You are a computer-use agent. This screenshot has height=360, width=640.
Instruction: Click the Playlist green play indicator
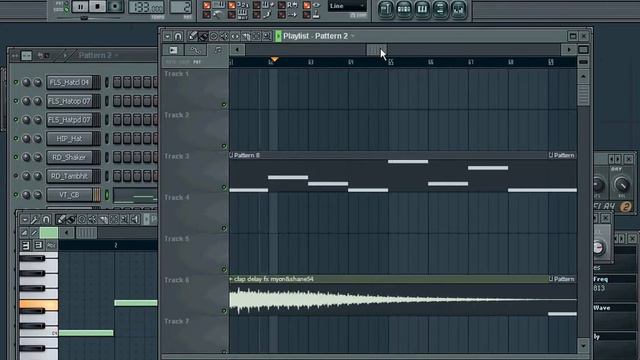coord(278,36)
